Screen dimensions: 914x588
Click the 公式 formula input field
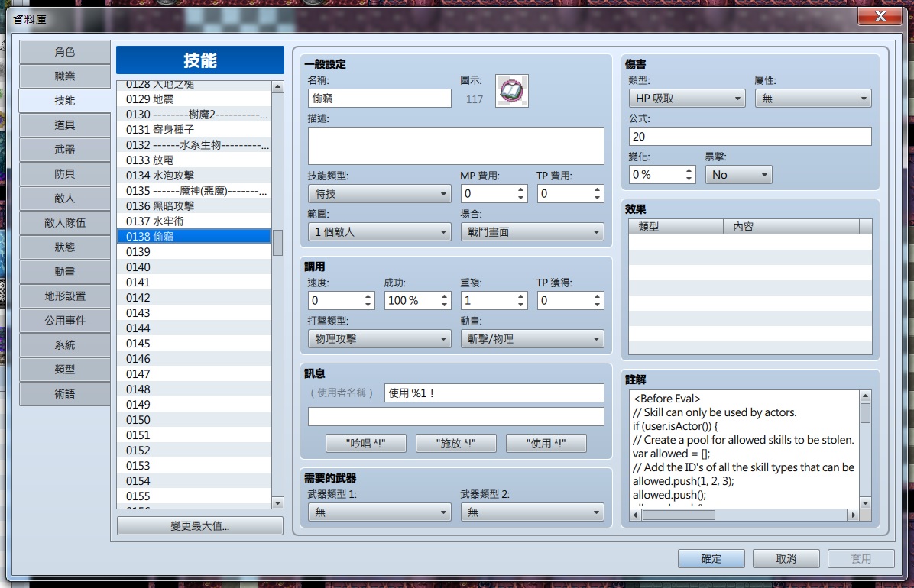[750, 137]
